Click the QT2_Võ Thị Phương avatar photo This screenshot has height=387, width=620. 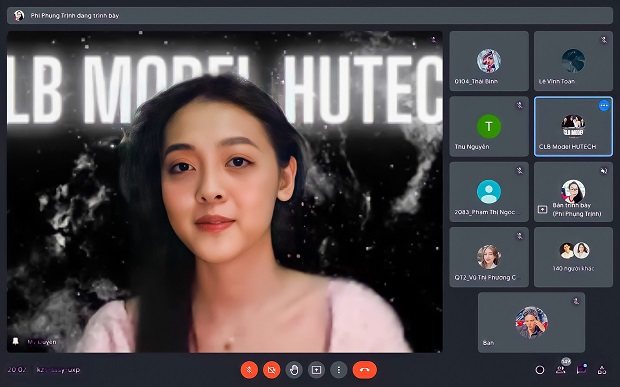click(489, 257)
